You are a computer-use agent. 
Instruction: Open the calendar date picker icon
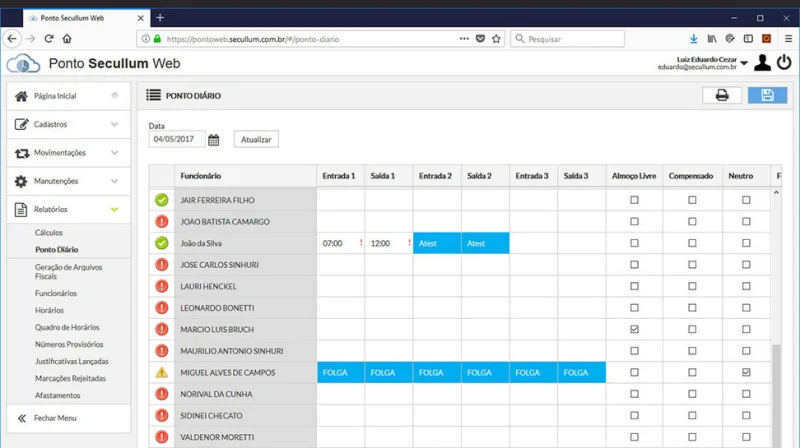click(213, 140)
